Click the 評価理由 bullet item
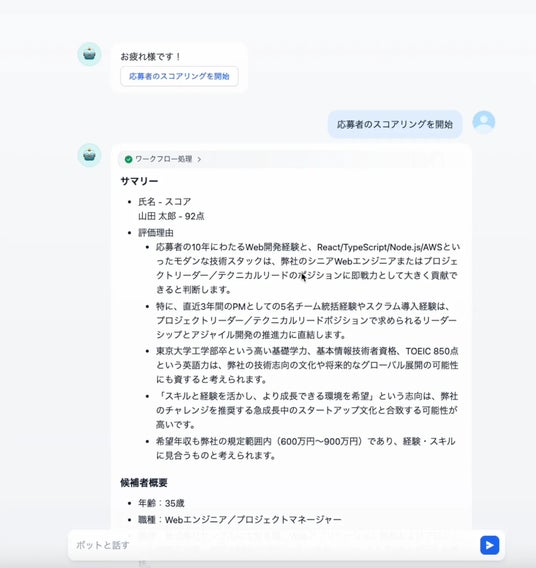 point(156,233)
